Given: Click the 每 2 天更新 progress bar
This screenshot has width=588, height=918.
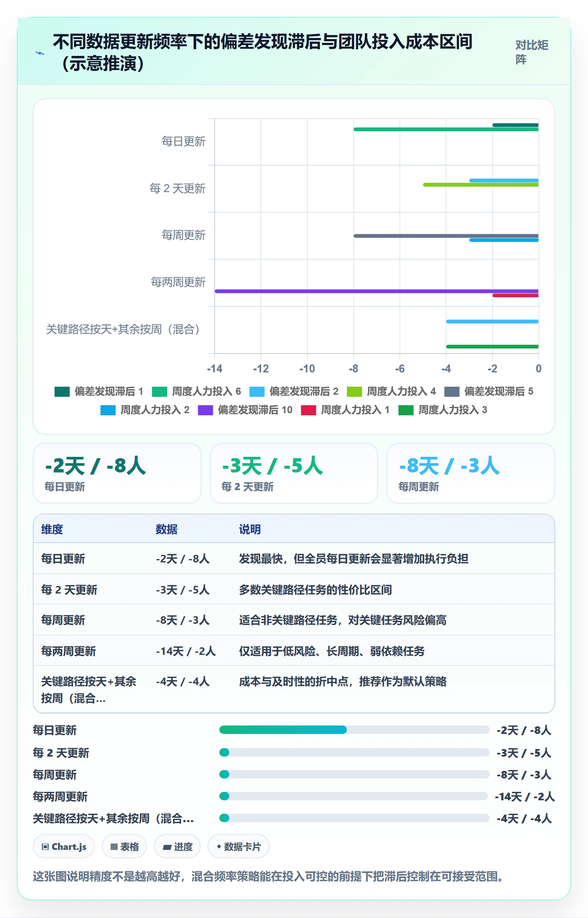Looking at the screenshot, I should point(354,752).
